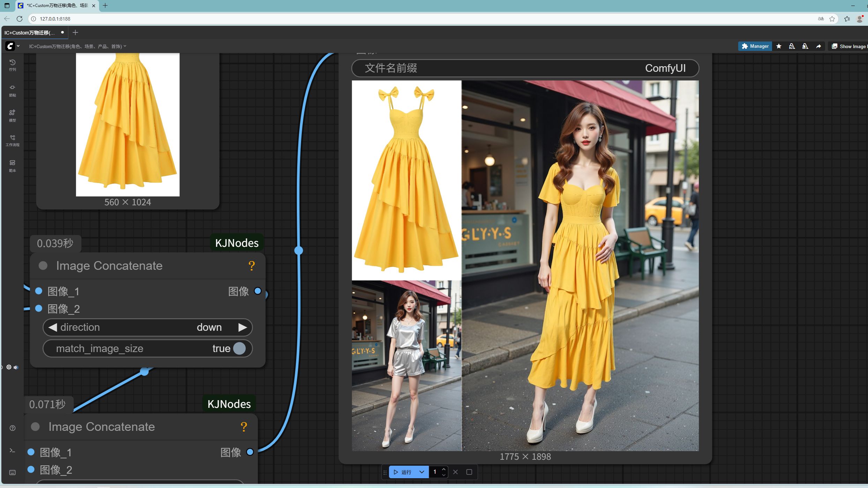Run the workflow with the 运行 button
Image resolution: width=868 pixels, height=488 pixels.
point(403,472)
